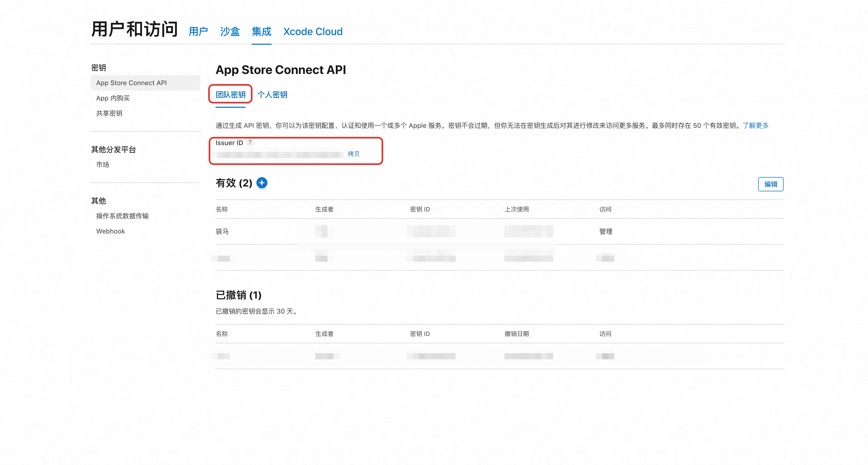Select the 团队密钥 sub-tab
The image size is (868, 465).
click(x=231, y=95)
